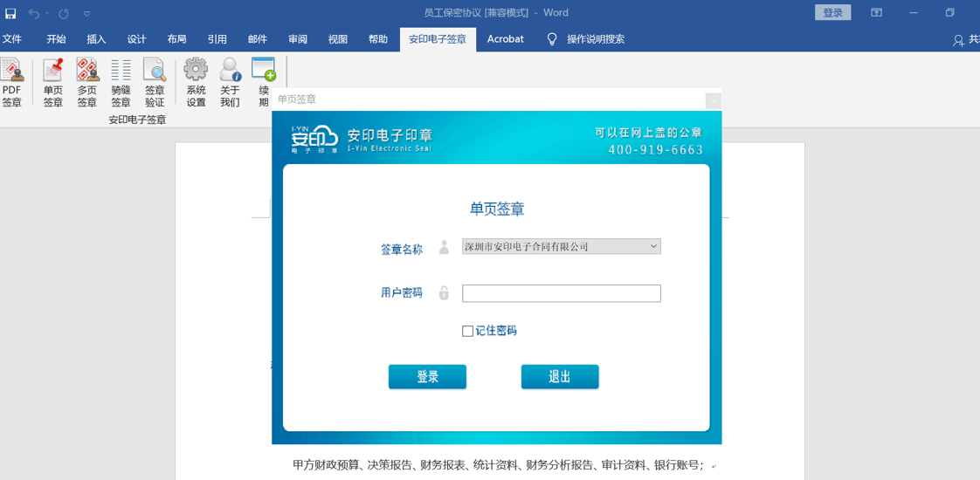Click the lightbulb 操作说明搜索 search
This screenshot has height=480, width=980.
pyautogui.click(x=585, y=39)
